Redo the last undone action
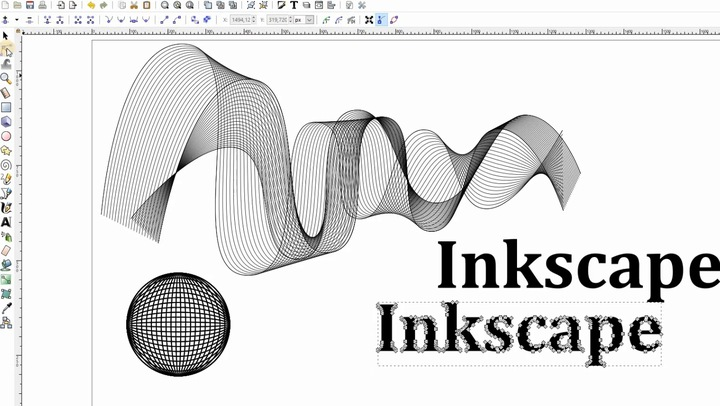The width and height of the screenshot is (720, 406). tap(103, 6)
